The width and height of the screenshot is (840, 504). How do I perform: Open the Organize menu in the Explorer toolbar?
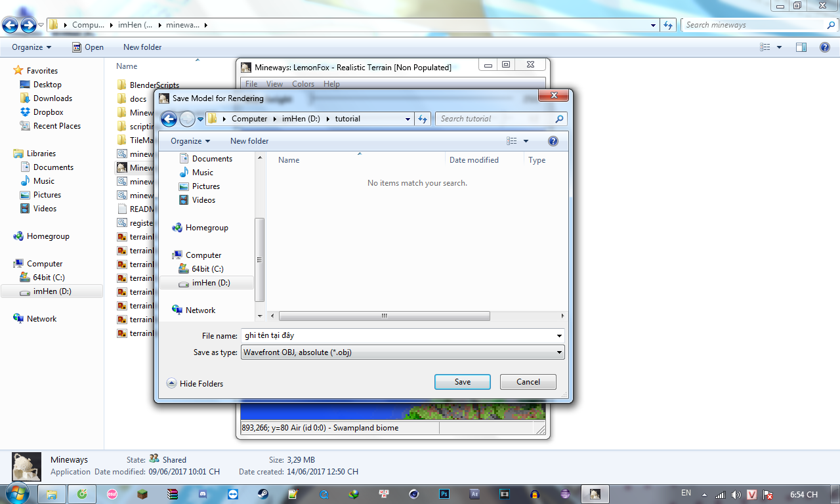click(31, 47)
